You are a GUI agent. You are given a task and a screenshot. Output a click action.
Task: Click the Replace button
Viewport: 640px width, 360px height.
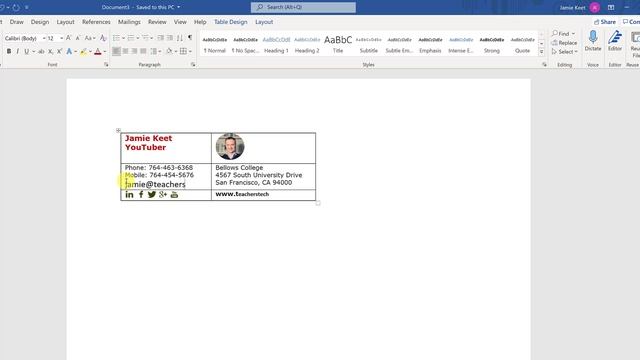[564, 43]
